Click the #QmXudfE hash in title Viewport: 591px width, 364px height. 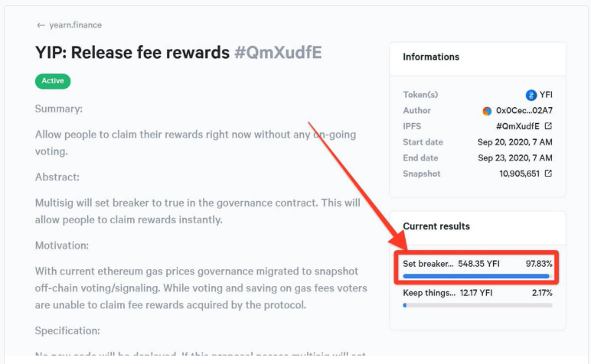[278, 53]
